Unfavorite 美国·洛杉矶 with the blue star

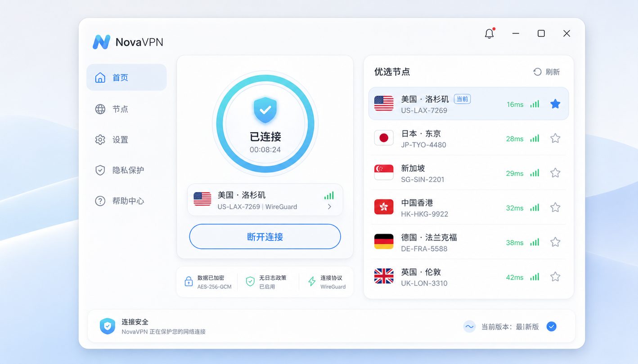[x=555, y=104]
